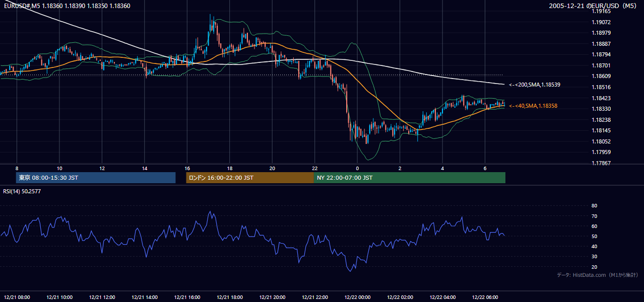Image resolution: width=644 pixels, height=302 pixels.
Task: Click the 12/21 16:00 date label
Action: click(x=187, y=297)
